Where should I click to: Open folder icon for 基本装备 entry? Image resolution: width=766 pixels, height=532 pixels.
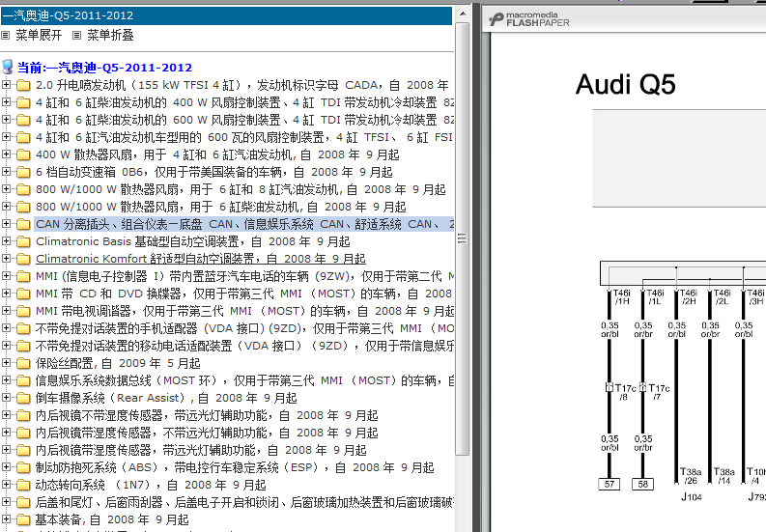(23, 519)
